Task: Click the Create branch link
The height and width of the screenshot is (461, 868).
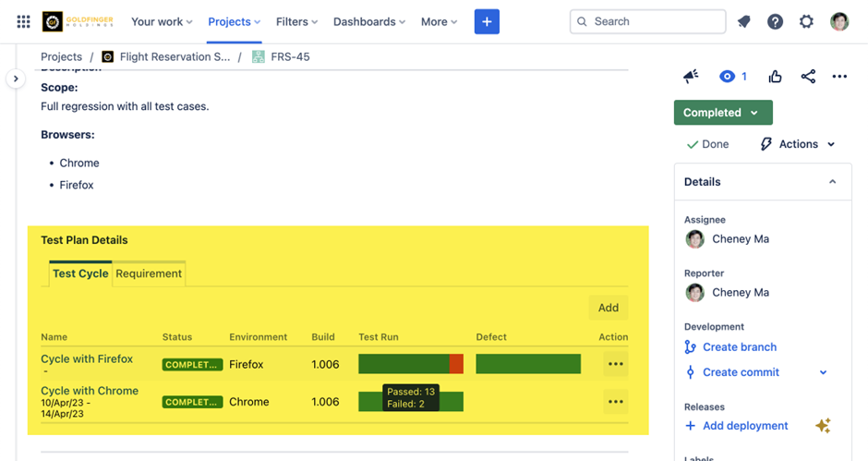Action: pos(739,347)
